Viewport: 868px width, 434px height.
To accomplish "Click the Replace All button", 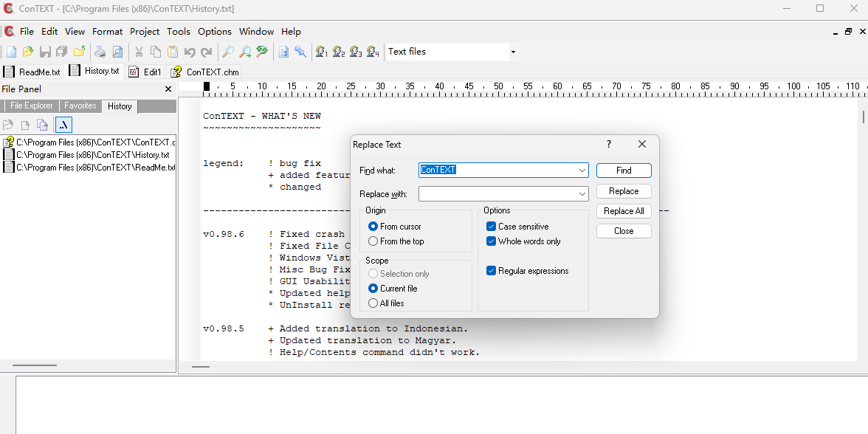I will 624,211.
